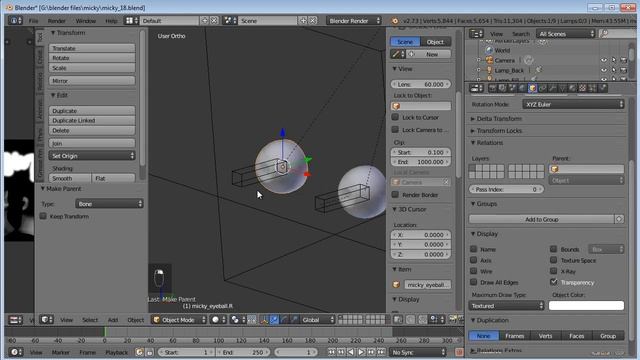Add a new screen layout plus icon

pyautogui.click(x=204, y=20)
